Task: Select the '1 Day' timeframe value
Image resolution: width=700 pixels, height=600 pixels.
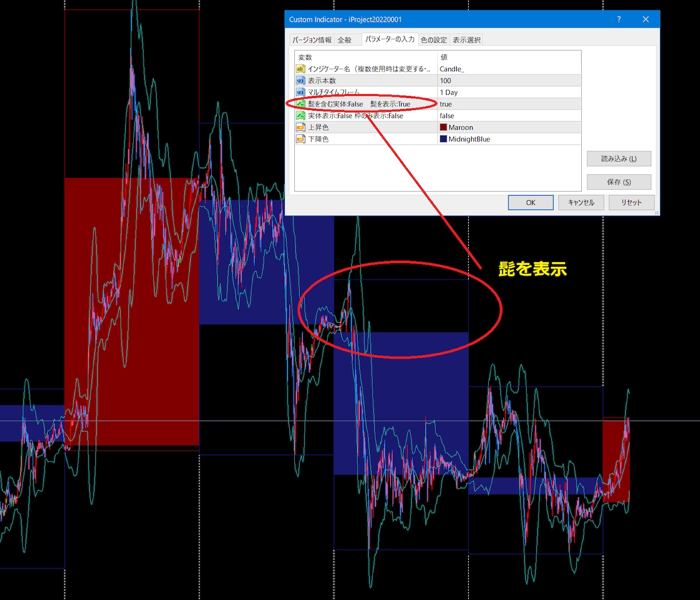Action: click(510, 92)
